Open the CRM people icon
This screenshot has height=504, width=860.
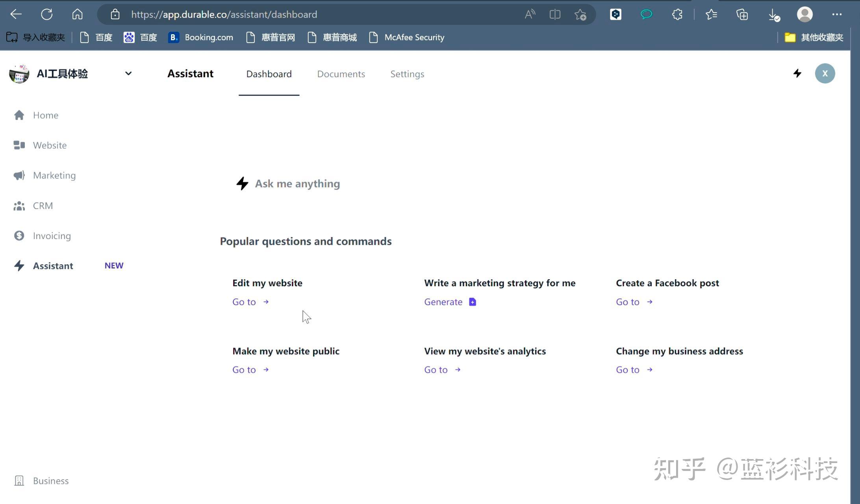coord(19,206)
